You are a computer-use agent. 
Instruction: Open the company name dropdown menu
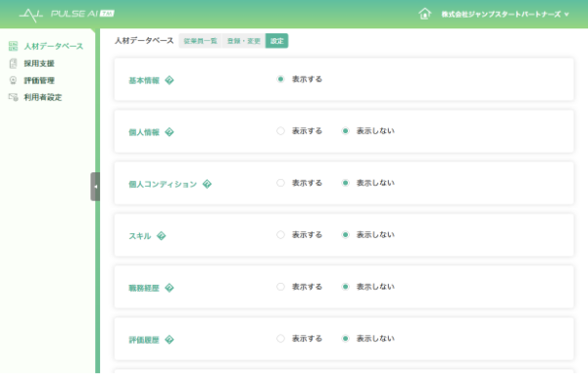505,15
